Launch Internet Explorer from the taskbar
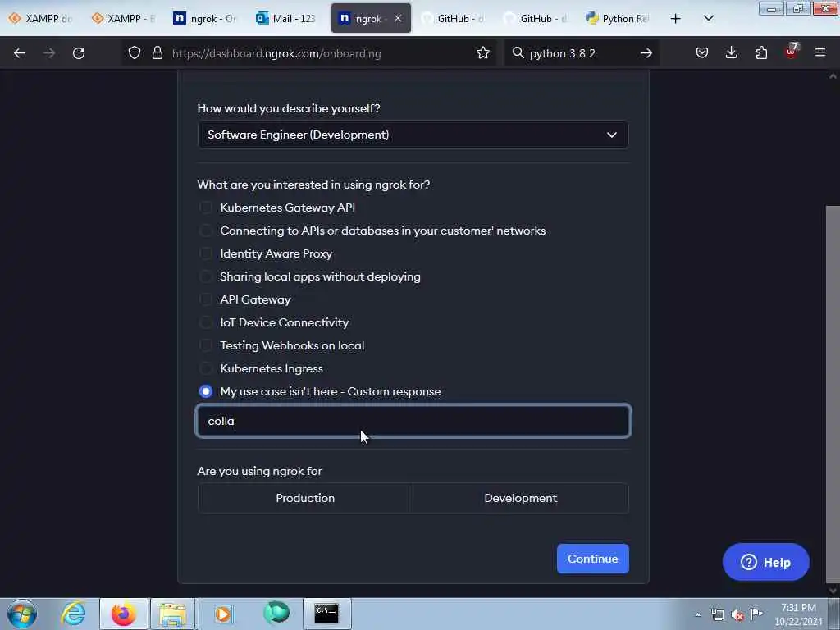The image size is (840, 630). (73, 614)
